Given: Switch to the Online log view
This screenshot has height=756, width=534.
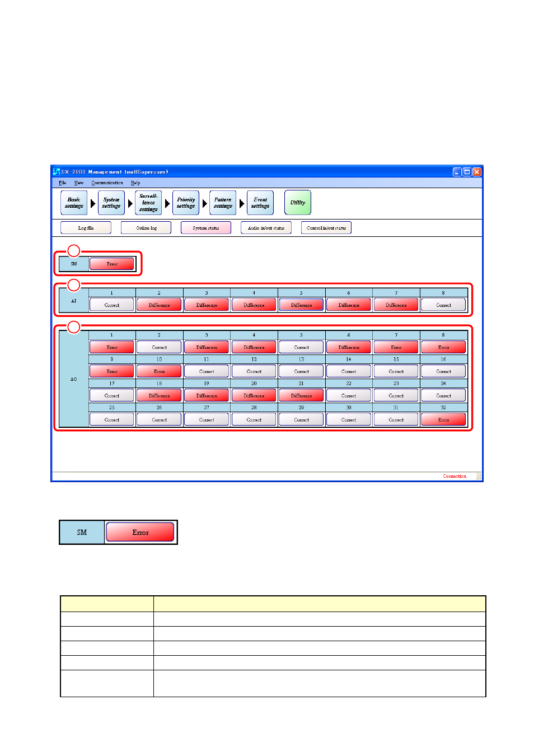Looking at the screenshot, I should [x=146, y=228].
